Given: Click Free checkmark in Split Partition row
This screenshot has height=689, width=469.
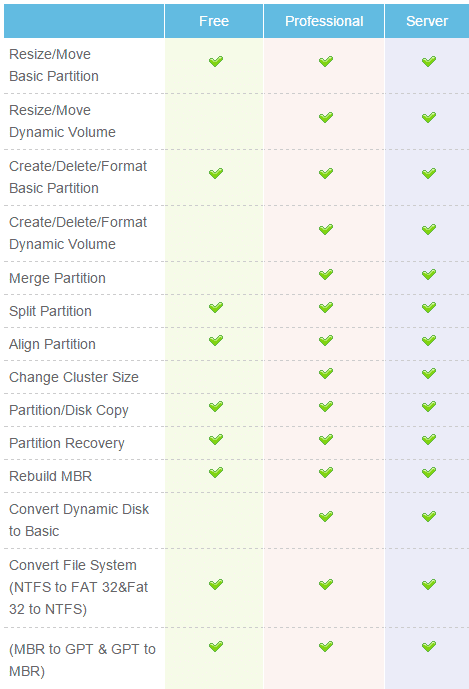Looking at the screenshot, I should [x=216, y=308].
